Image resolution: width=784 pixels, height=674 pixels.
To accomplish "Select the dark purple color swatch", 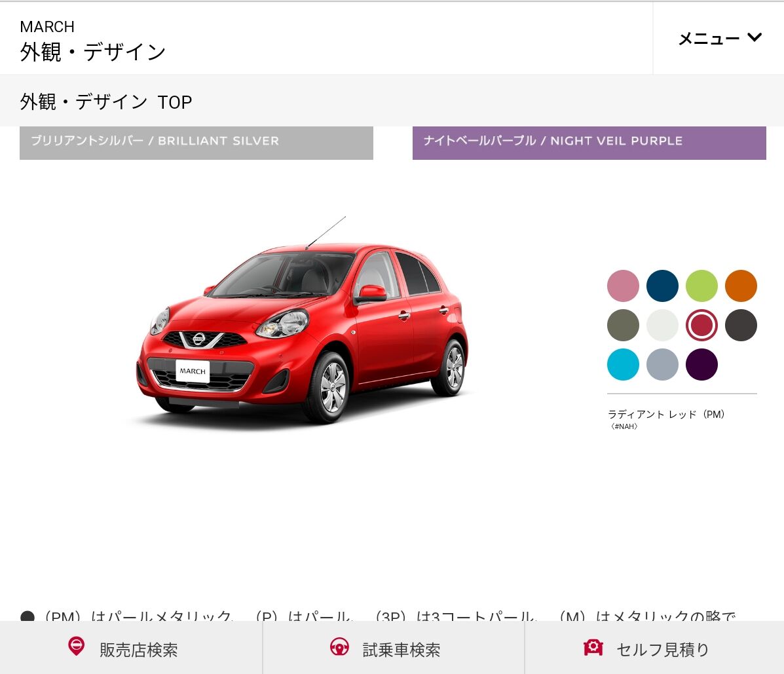I will click(701, 364).
